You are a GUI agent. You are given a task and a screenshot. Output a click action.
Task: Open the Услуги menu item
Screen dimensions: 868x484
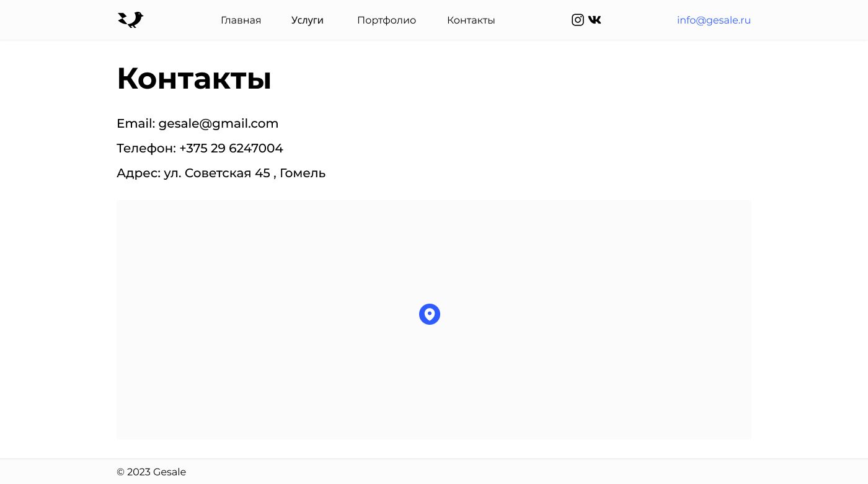(308, 20)
